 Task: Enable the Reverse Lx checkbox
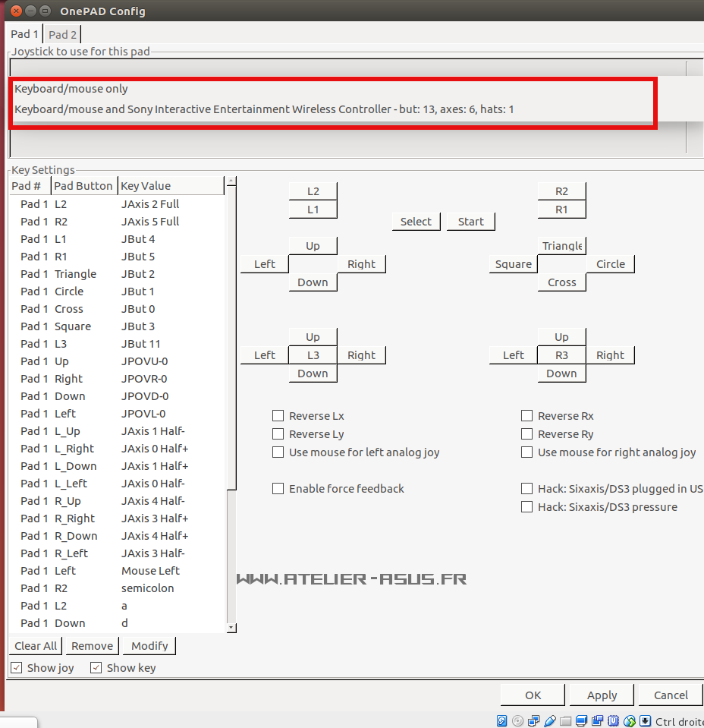click(x=278, y=416)
